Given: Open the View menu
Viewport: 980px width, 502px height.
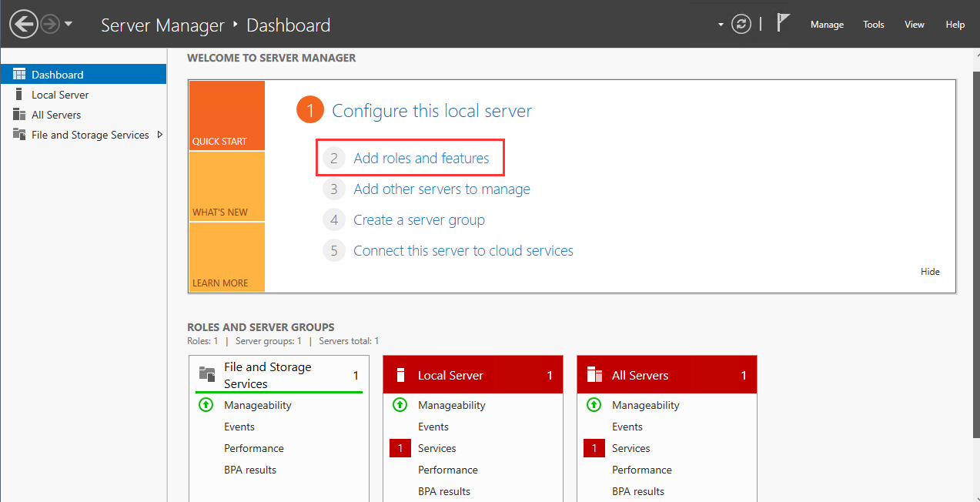Looking at the screenshot, I should click(x=915, y=25).
